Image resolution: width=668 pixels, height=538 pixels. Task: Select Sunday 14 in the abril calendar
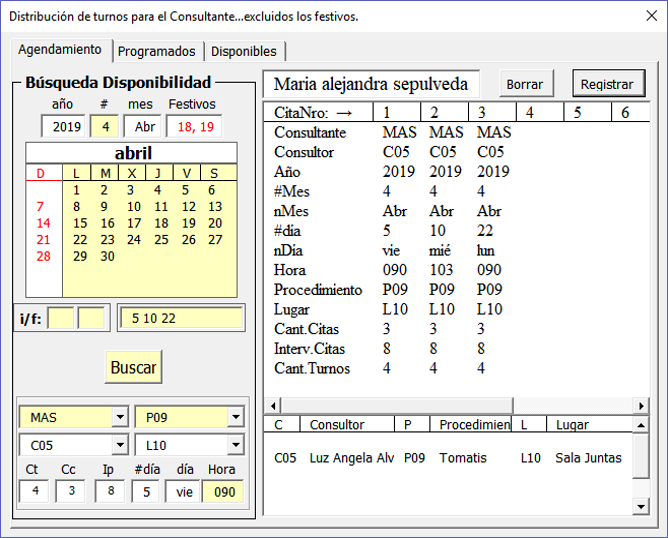coord(43,223)
